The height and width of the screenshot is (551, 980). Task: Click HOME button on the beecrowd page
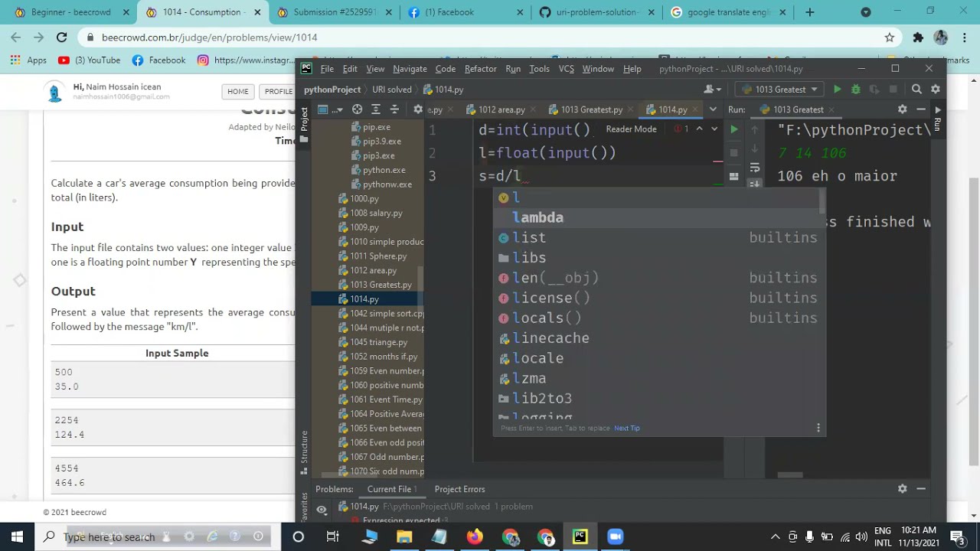point(237,91)
